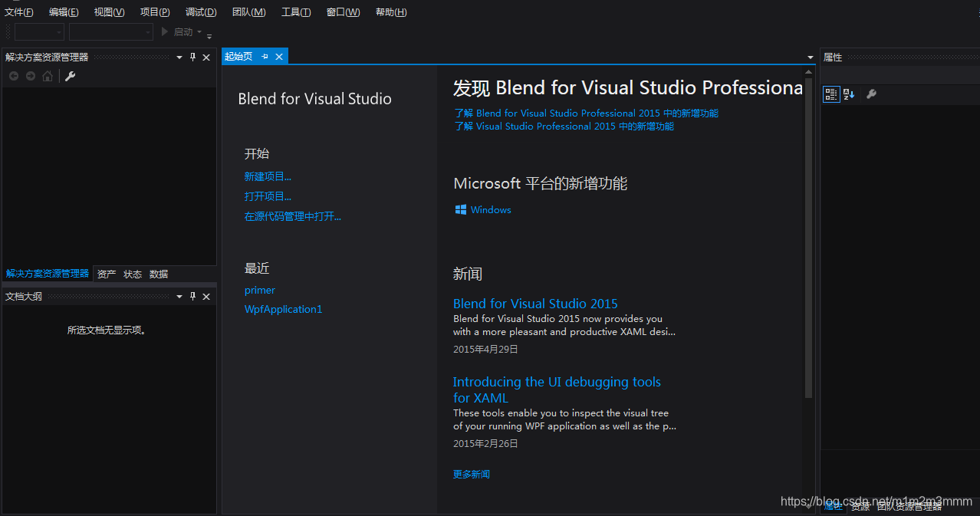Switch to the 数据 tab

click(159, 274)
